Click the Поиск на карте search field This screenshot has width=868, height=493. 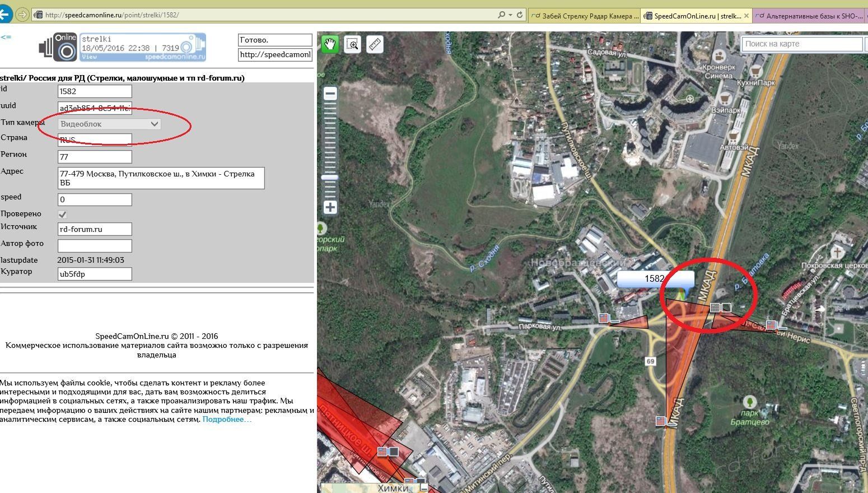click(801, 44)
